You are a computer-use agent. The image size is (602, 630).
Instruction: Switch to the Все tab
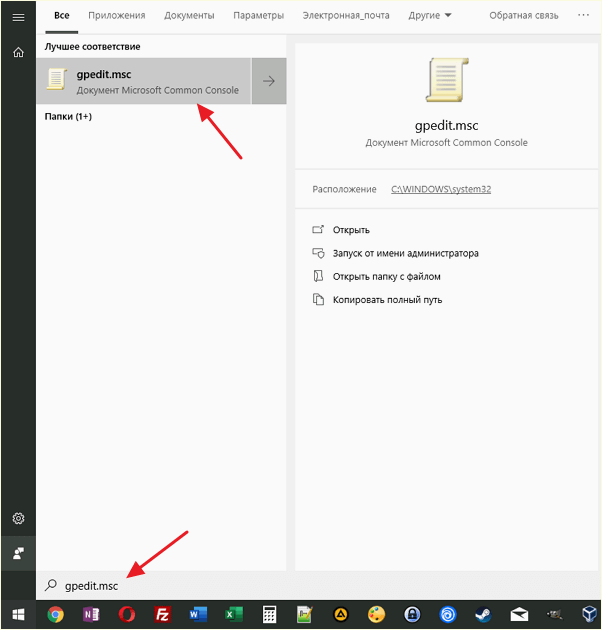61,16
